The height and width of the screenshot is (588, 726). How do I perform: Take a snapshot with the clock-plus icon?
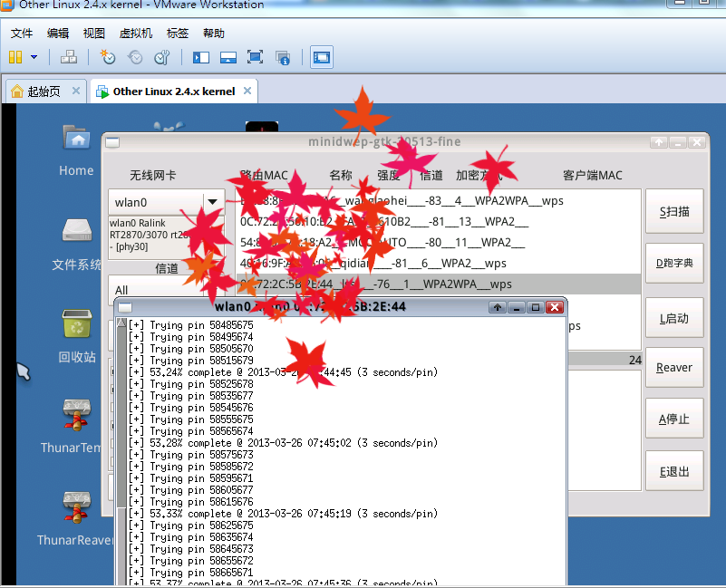click(108, 57)
